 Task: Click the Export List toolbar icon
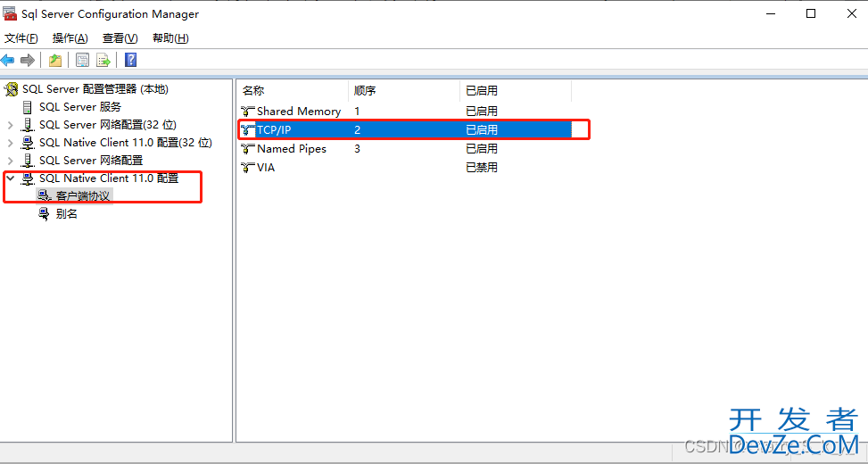103,60
